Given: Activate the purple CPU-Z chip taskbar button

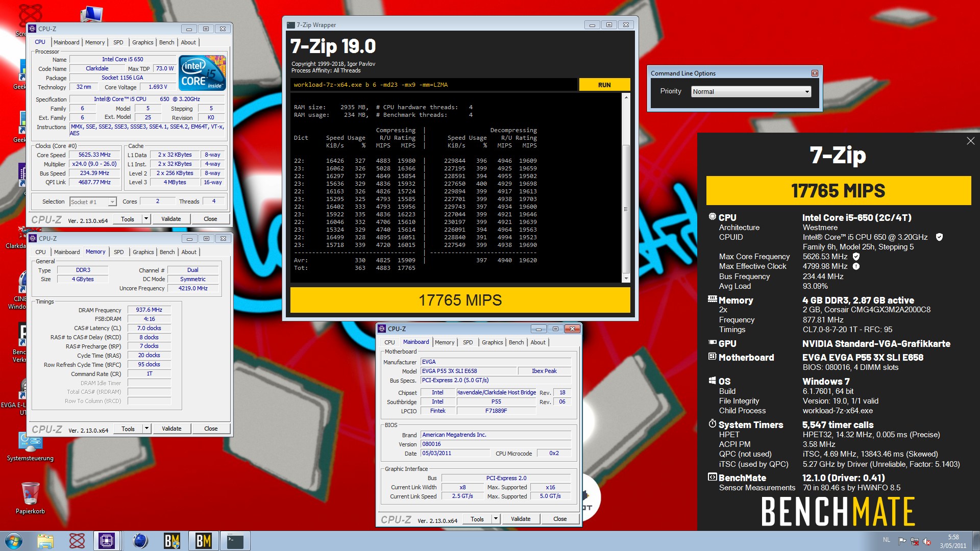Looking at the screenshot, I should 107,541.
